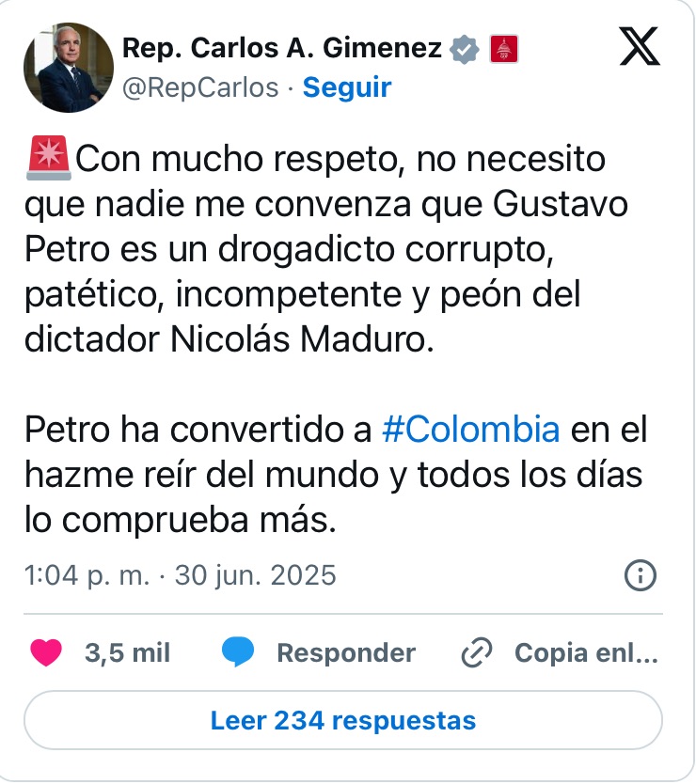Click the Copia enl... label

click(x=586, y=652)
